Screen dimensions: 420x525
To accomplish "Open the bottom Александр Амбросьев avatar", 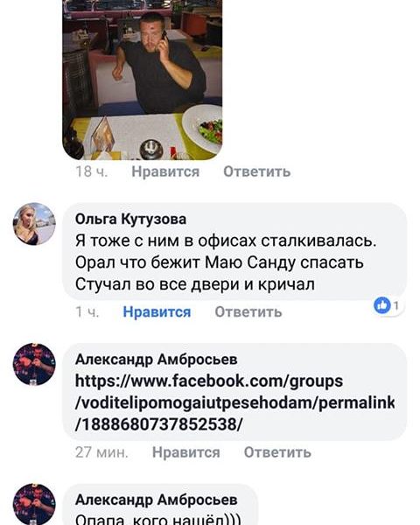I will (34, 504).
